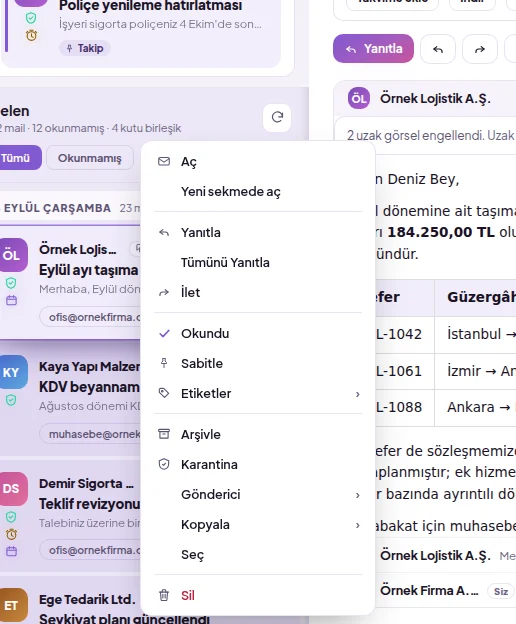Screen dimensions: 516x624
Task: Click the ÖL avatar in the reading pane header
Action: (359, 98)
